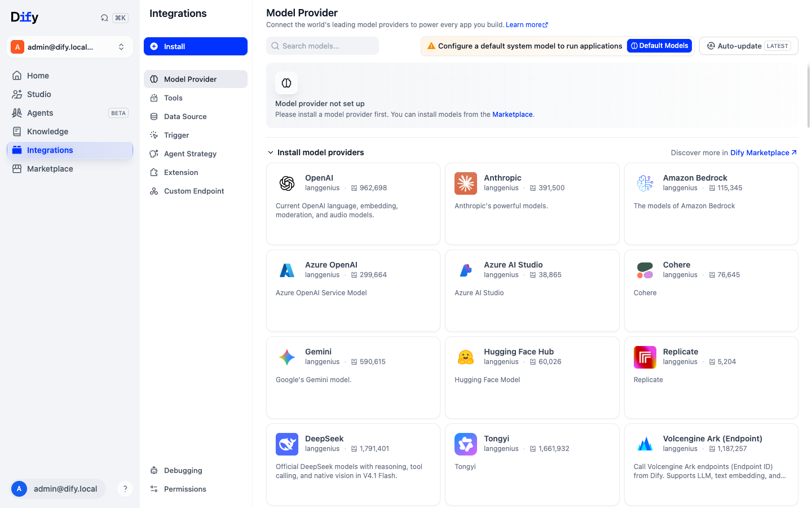Open the support headset icon
Screen dimensions: 812x508
pos(104,18)
